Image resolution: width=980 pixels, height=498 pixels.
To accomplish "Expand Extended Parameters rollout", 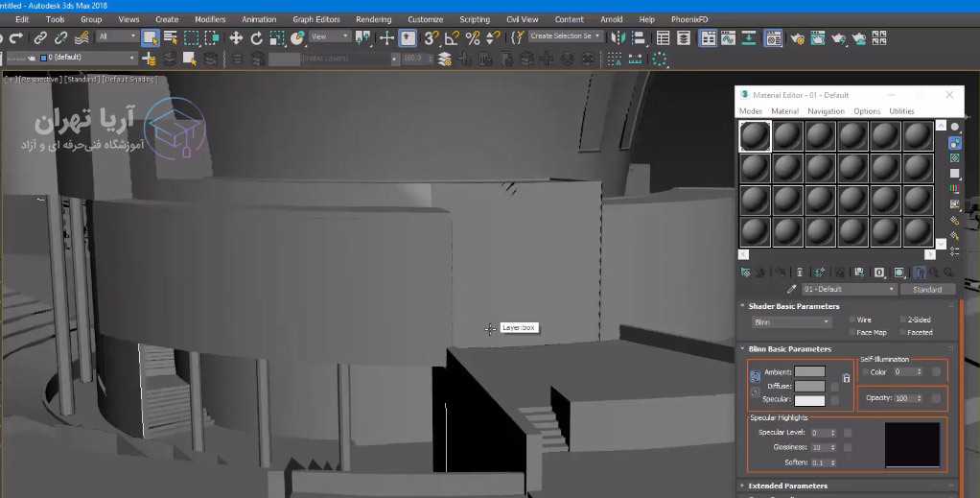I will point(787,486).
